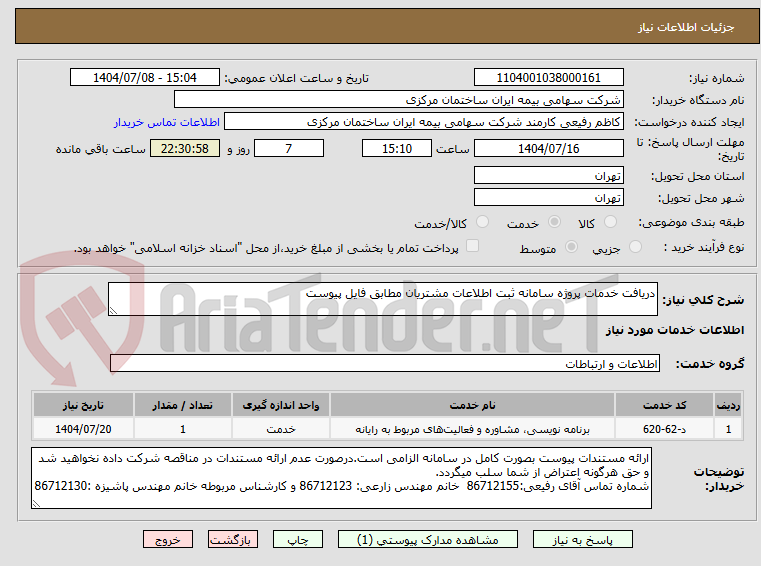This screenshot has height=566, width=761.
Task: Click the resize handle of شرح کلی نیاز box
Action: click(x=113, y=311)
